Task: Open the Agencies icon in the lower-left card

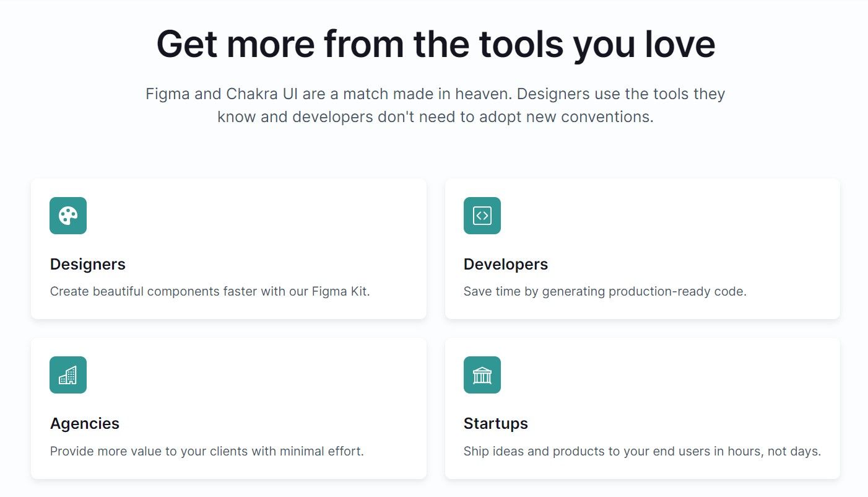Action: [x=68, y=374]
